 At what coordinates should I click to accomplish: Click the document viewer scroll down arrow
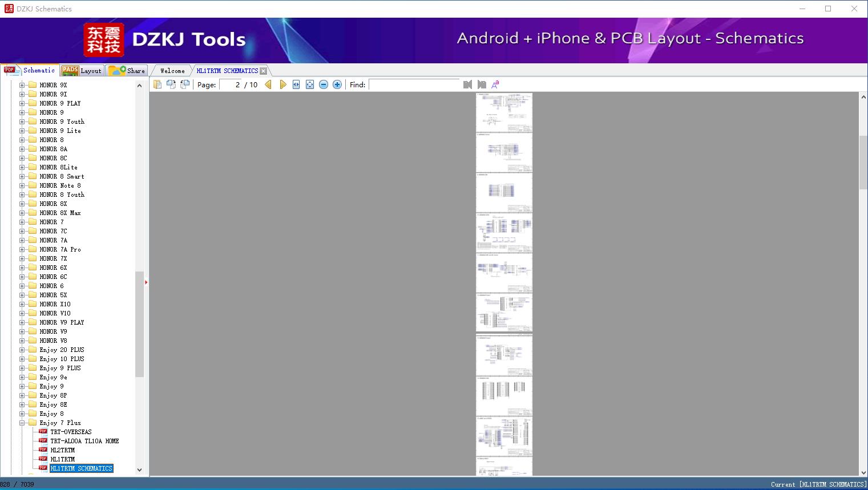(863, 472)
